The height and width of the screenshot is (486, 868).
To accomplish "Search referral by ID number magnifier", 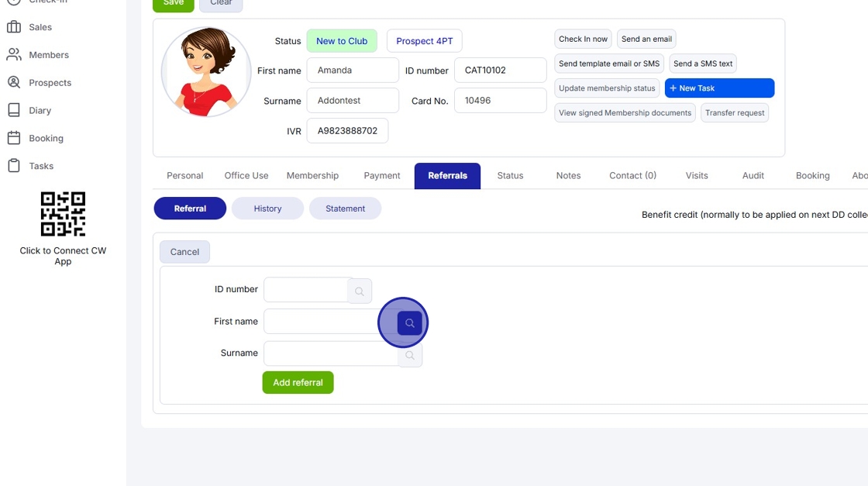I will point(360,291).
